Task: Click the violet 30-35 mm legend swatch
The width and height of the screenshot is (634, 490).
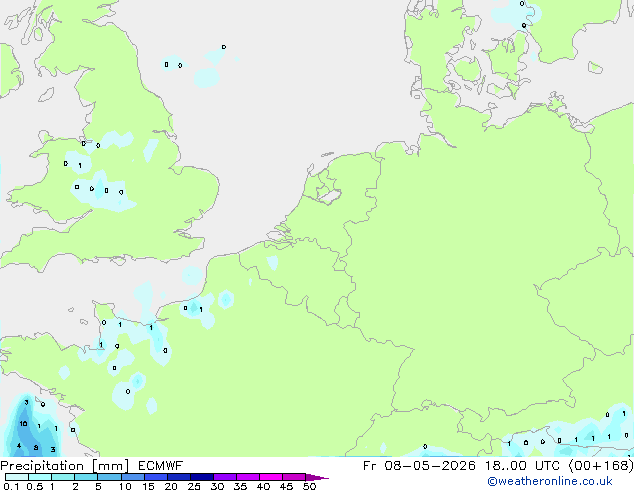Action: click(x=225, y=477)
